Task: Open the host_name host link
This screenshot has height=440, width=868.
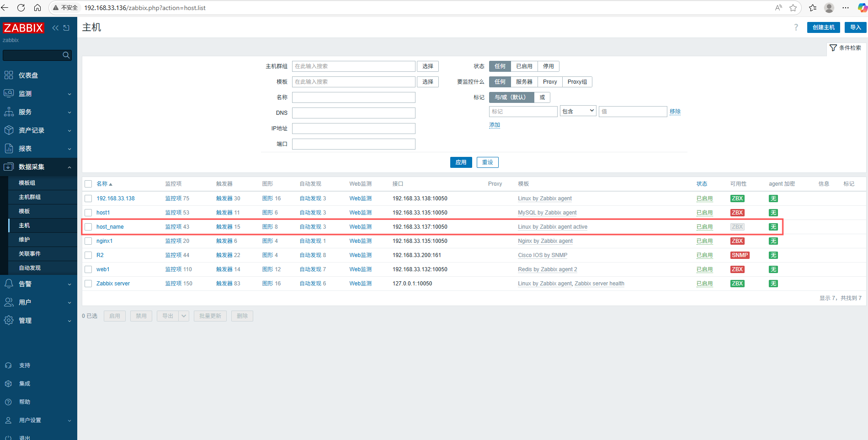Action: coord(110,227)
